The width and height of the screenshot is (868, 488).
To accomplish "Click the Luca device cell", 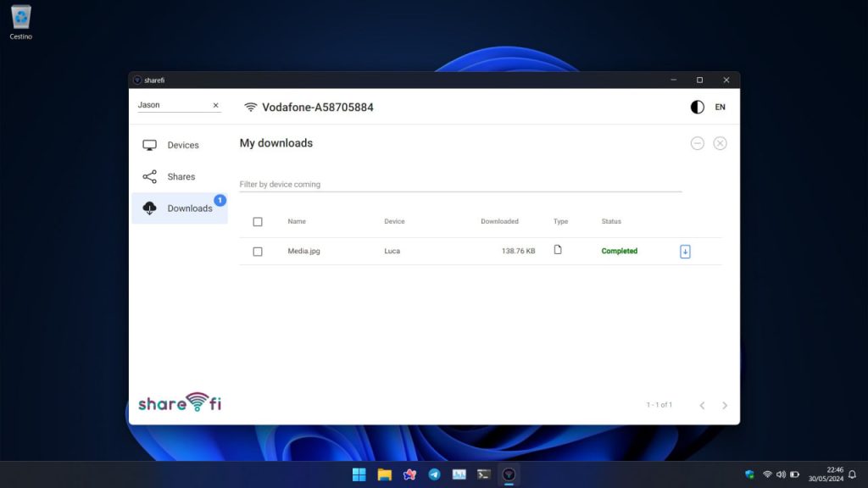I will (x=392, y=251).
